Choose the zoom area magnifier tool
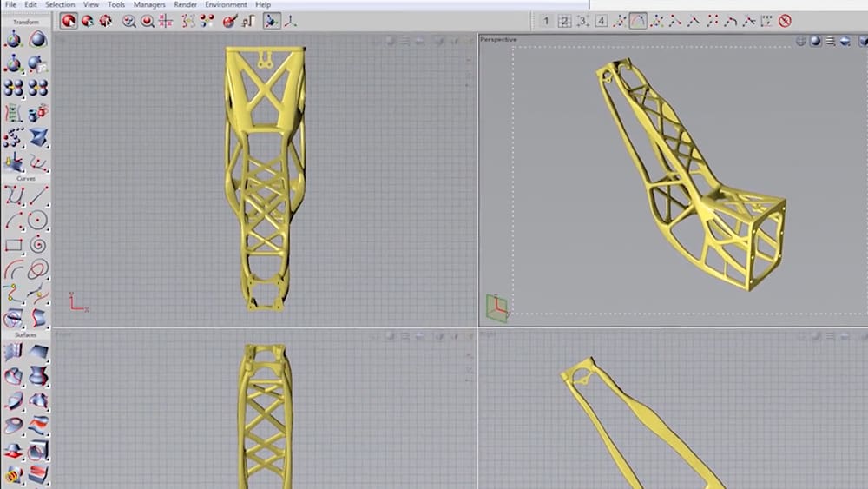Screen dimensions: 868x489 [128, 21]
